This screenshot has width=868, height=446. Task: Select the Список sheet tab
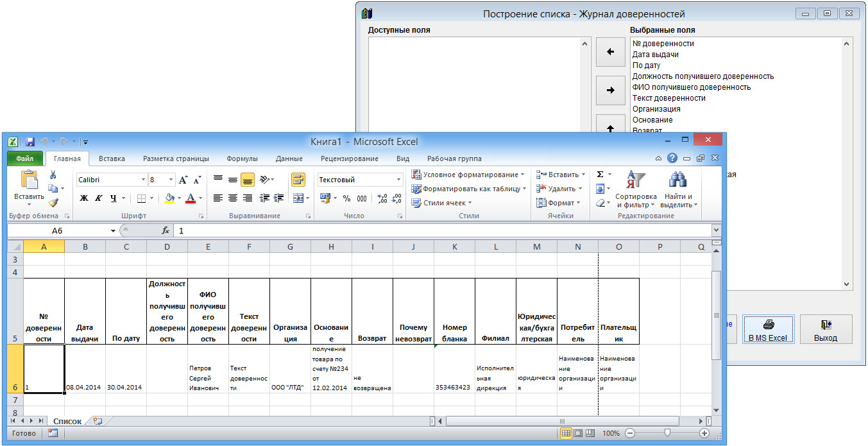point(67,421)
